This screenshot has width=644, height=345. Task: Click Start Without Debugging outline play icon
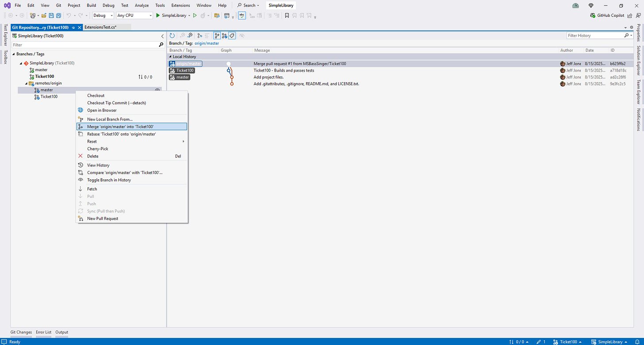coord(195,15)
